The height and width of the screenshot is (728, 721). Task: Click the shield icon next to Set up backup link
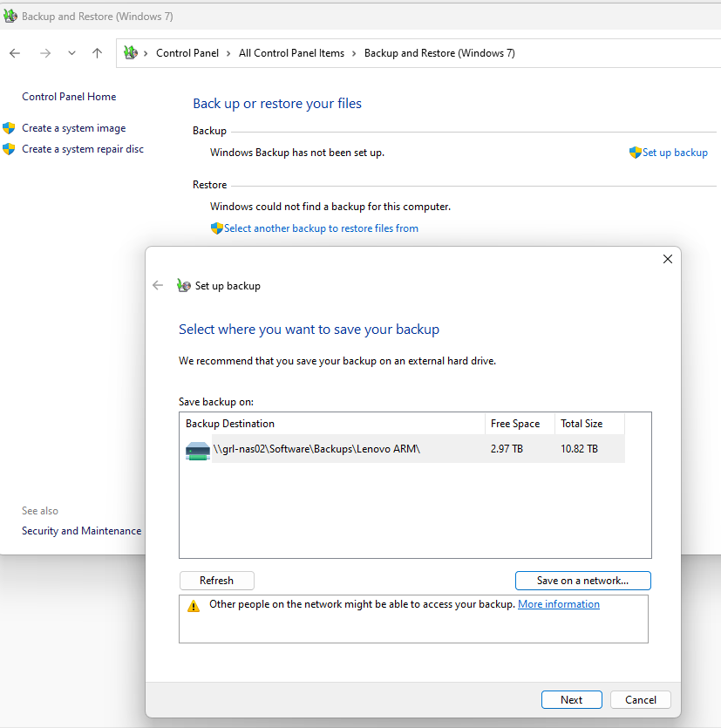point(635,153)
